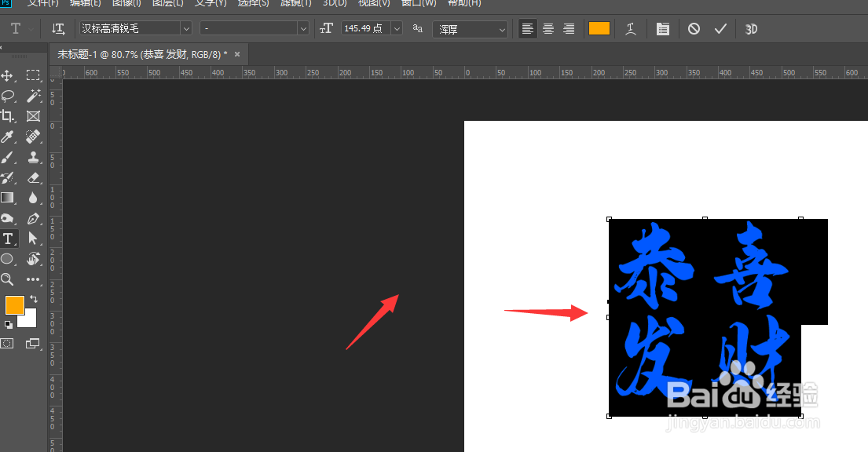Open the Edit Toolbar three-dots menu
The height and width of the screenshot is (452, 868).
point(33,279)
